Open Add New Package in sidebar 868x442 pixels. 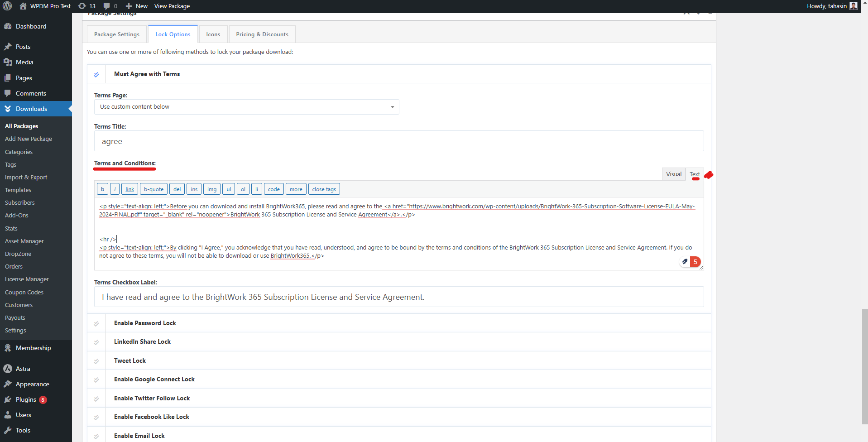coord(29,139)
